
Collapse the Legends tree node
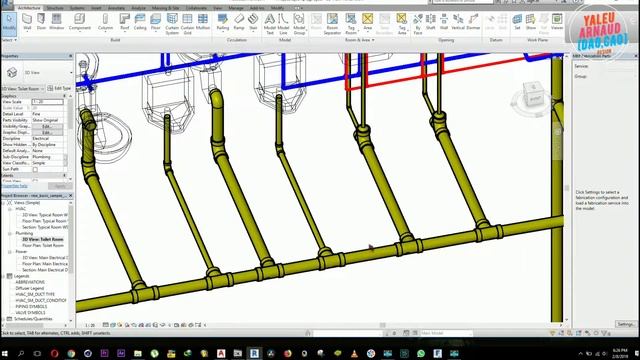[x=4, y=276]
